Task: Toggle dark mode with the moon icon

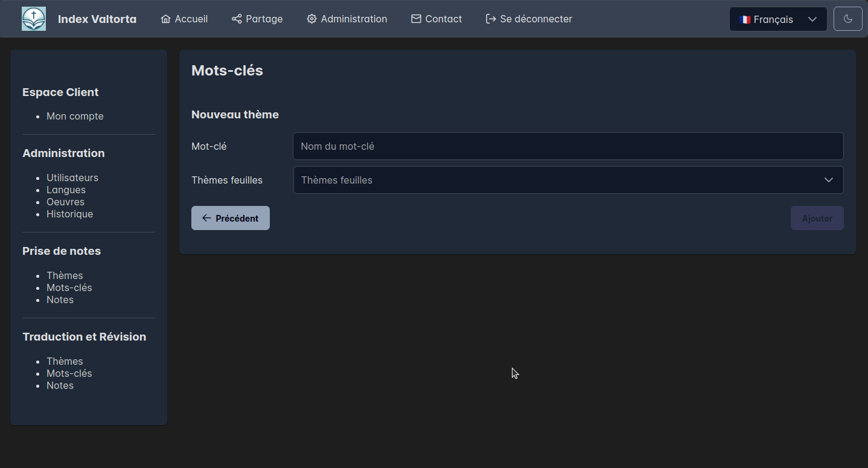Action: click(847, 19)
